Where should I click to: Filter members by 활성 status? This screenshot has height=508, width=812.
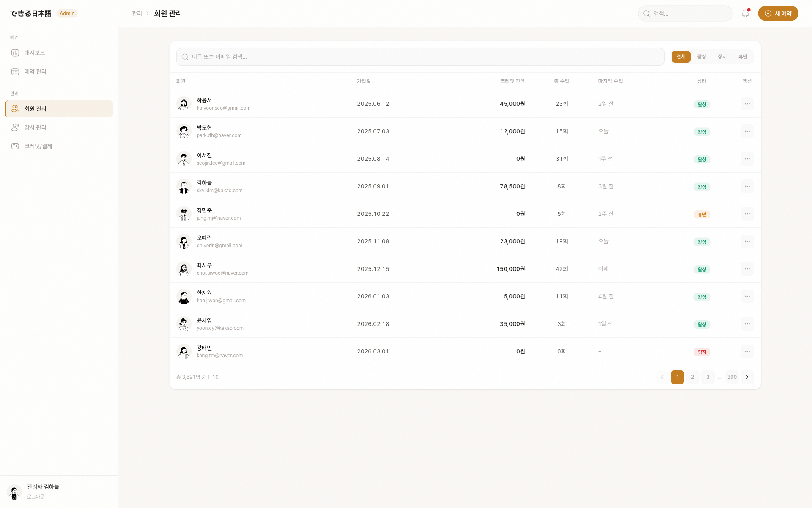[701, 57]
